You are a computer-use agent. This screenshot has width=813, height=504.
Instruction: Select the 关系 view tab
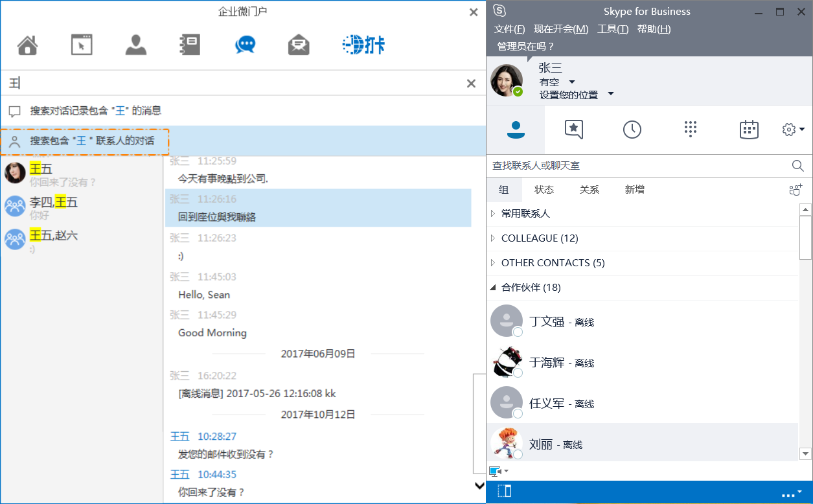[590, 190]
